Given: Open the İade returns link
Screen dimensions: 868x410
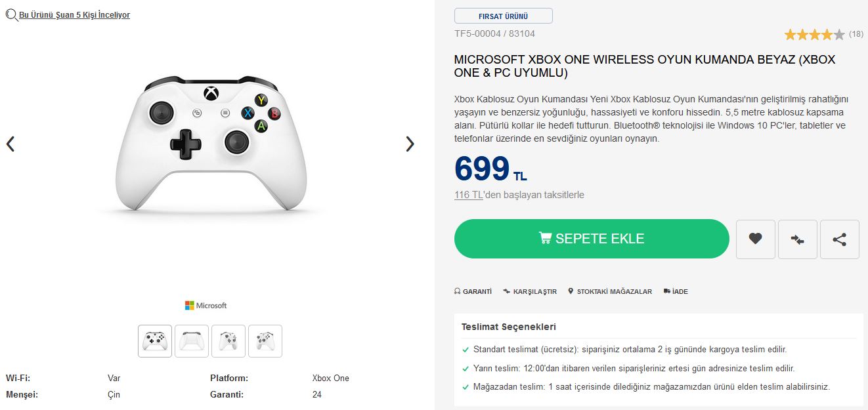Looking at the screenshot, I should coord(676,291).
